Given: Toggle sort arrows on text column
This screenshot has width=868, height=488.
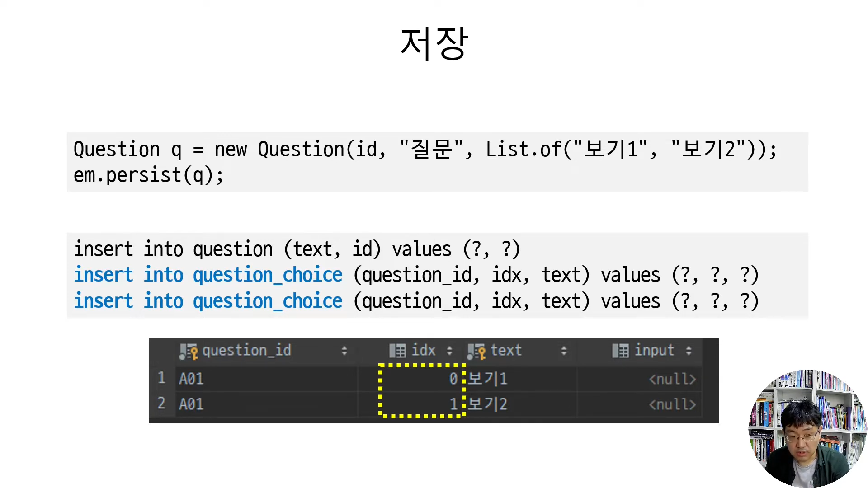Looking at the screenshot, I should 564,351.
